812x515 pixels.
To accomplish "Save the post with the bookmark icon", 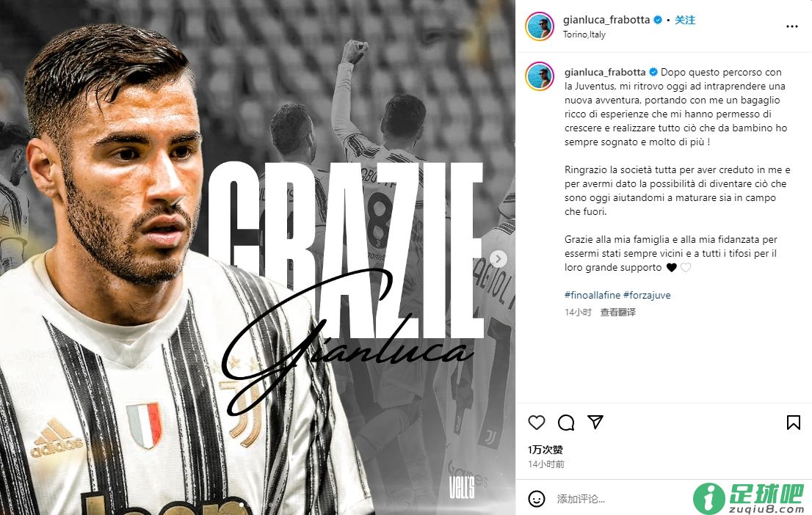I will [793, 423].
